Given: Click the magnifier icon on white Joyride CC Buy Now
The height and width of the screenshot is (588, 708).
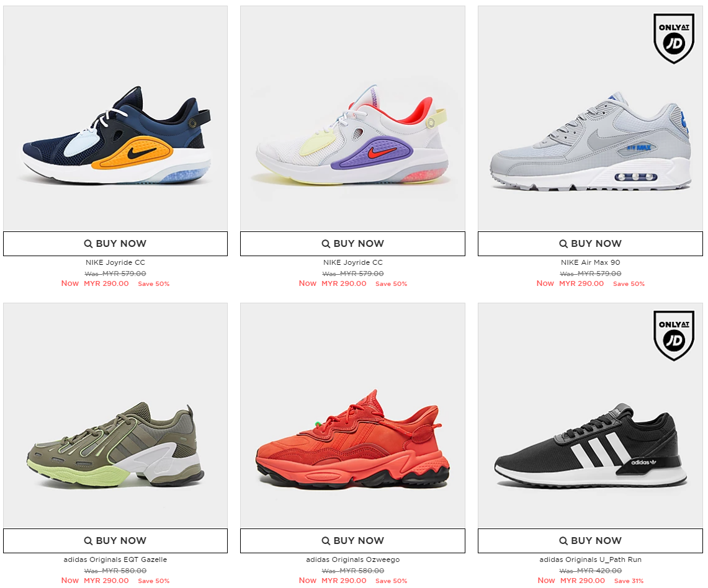Looking at the screenshot, I should pyautogui.click(x=326, y=244).
